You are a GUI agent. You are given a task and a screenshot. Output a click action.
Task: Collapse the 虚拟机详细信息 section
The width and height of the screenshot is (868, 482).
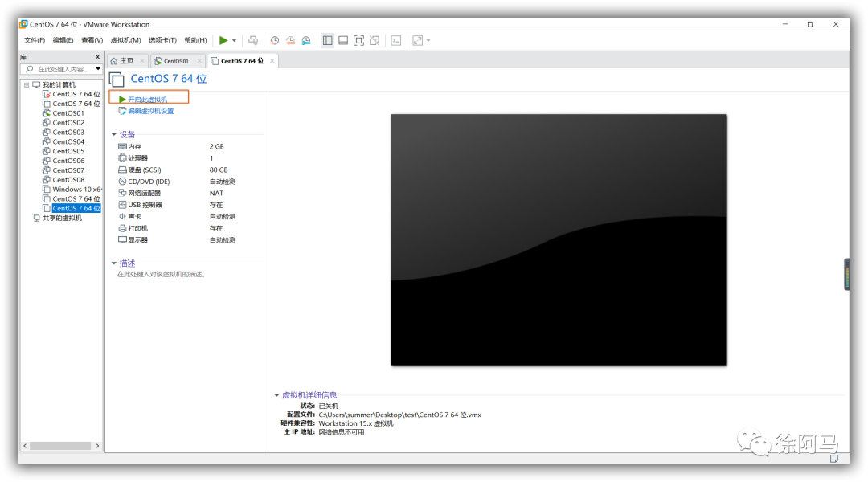pos(276,395)
